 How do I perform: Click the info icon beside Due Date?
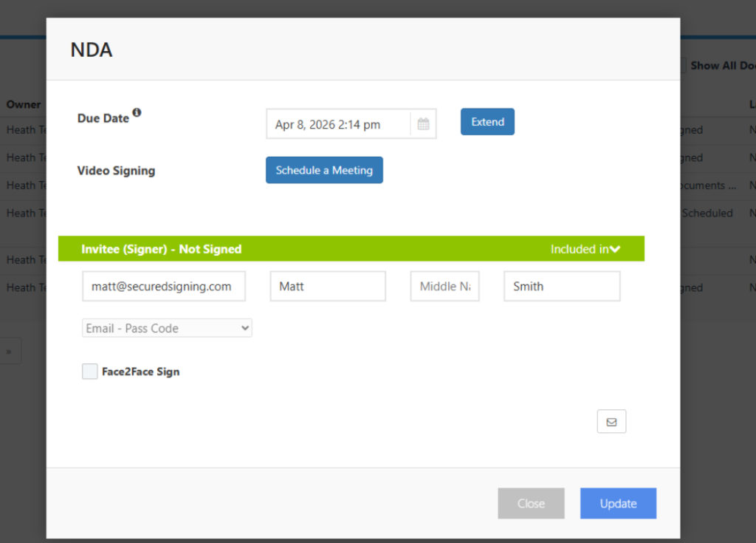pyautogui.click(x=137, y=112)
